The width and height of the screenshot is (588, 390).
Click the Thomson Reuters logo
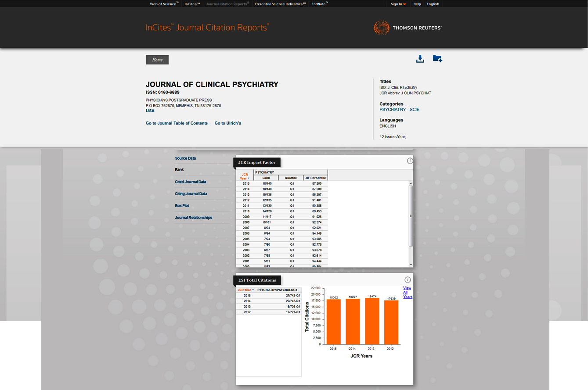pos(408,28)
